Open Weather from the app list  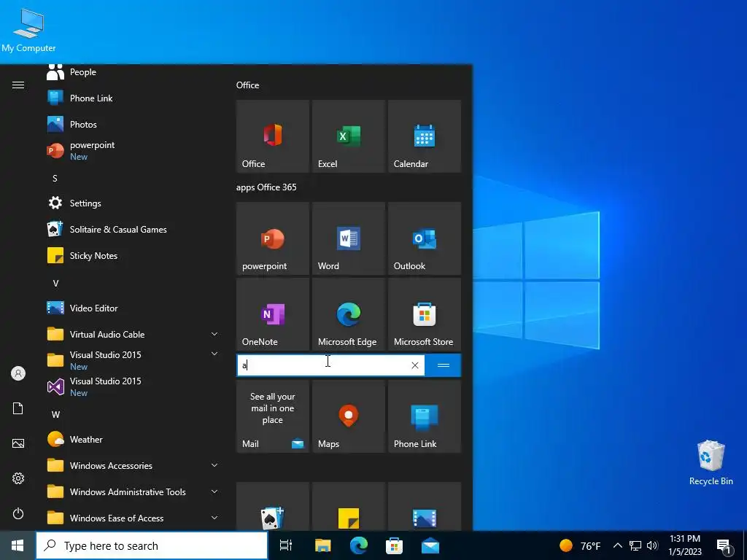pos(133,439)
